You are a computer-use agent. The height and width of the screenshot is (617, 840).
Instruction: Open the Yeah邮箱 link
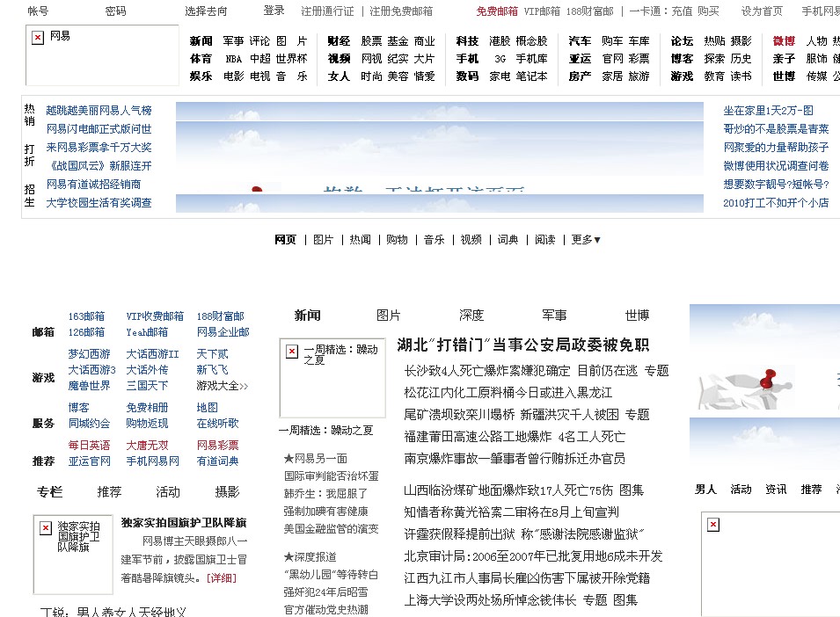(147, 332)
